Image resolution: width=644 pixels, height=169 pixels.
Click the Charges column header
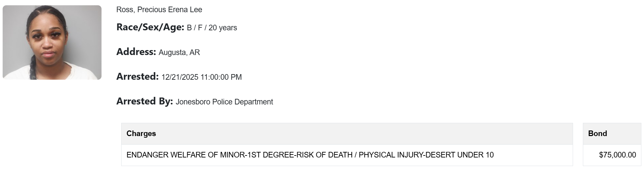click(x=141, y=134)
